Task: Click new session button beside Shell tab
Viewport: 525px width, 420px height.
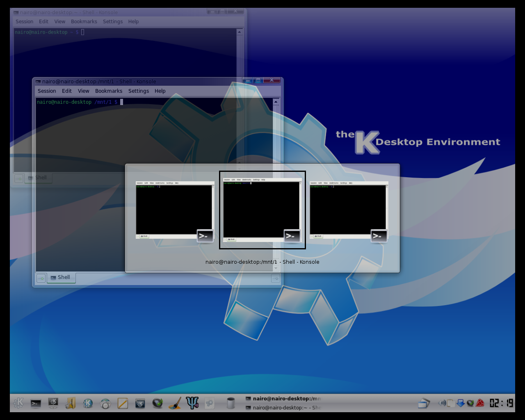Action: click(41, 278)
